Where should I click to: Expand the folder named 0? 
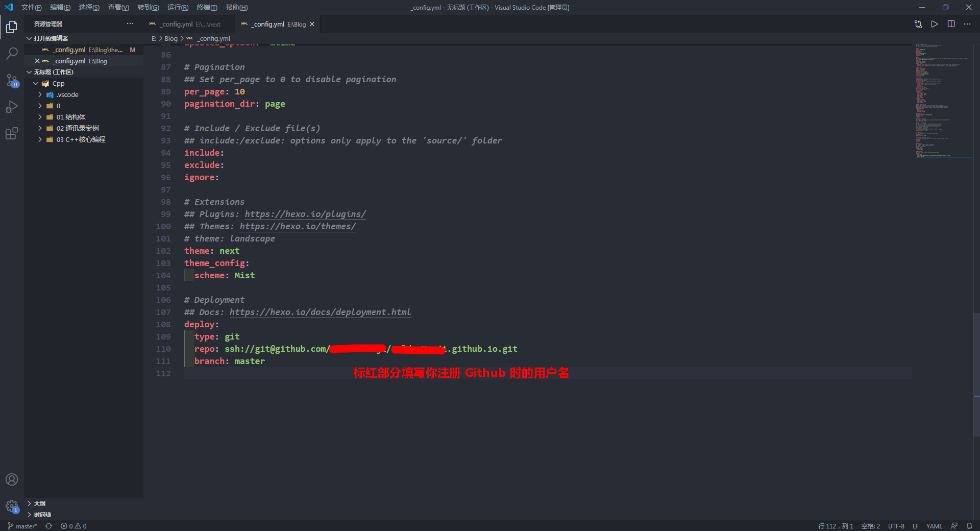click(40, 106)
